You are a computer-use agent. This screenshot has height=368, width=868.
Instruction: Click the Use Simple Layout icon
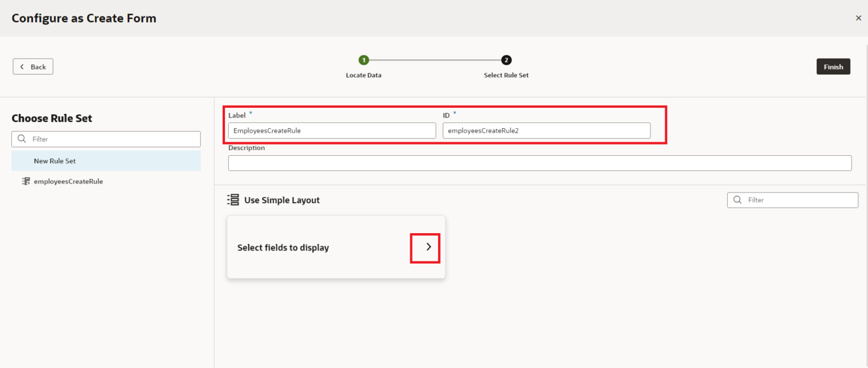233,200
